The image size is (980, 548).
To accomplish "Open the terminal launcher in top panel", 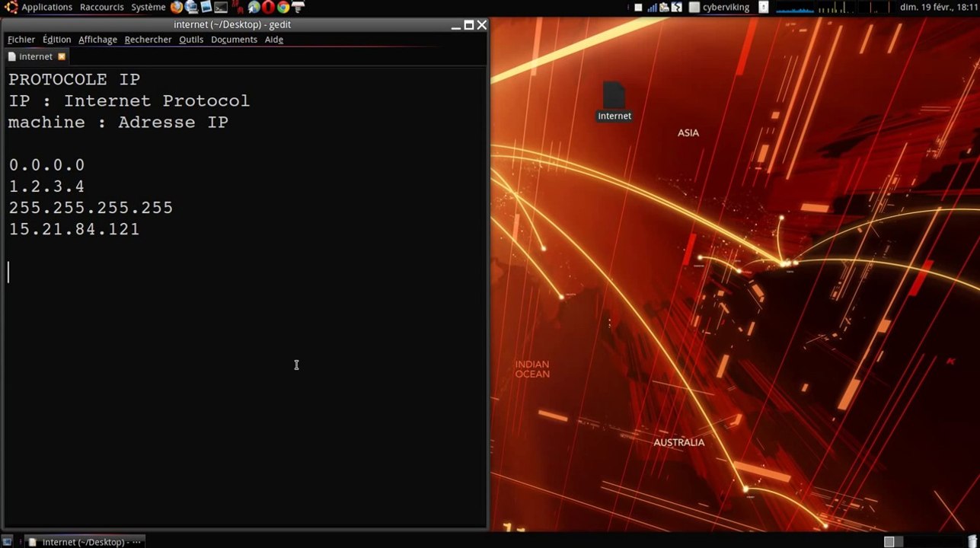I will click(221, 8).
